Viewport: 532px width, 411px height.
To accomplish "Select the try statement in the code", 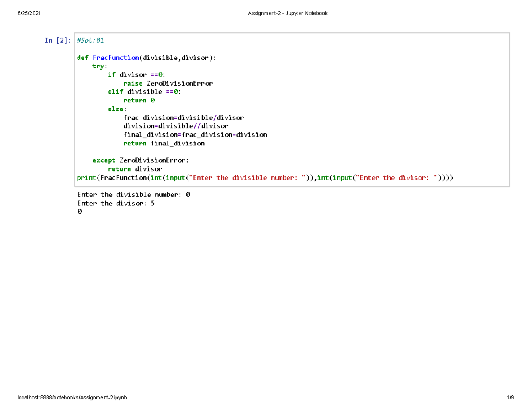I will pyautogui.click(x=99, y=66).
